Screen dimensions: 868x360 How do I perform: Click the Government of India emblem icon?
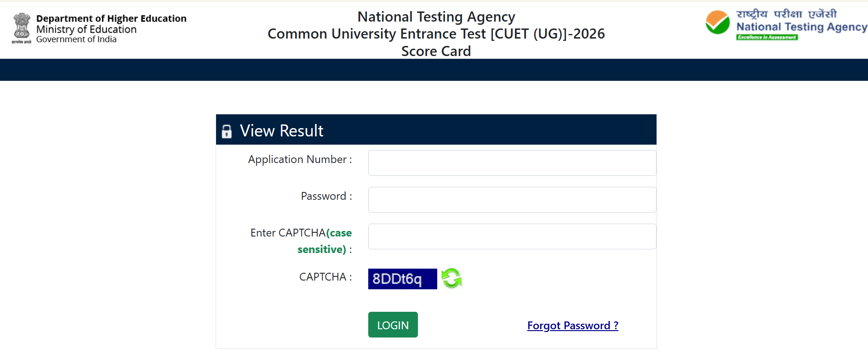[22, 28]
